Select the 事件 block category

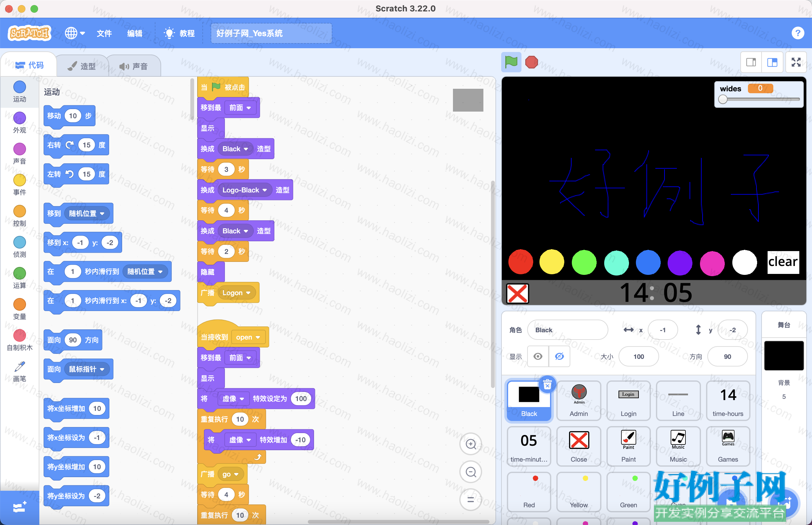point(19,185)
